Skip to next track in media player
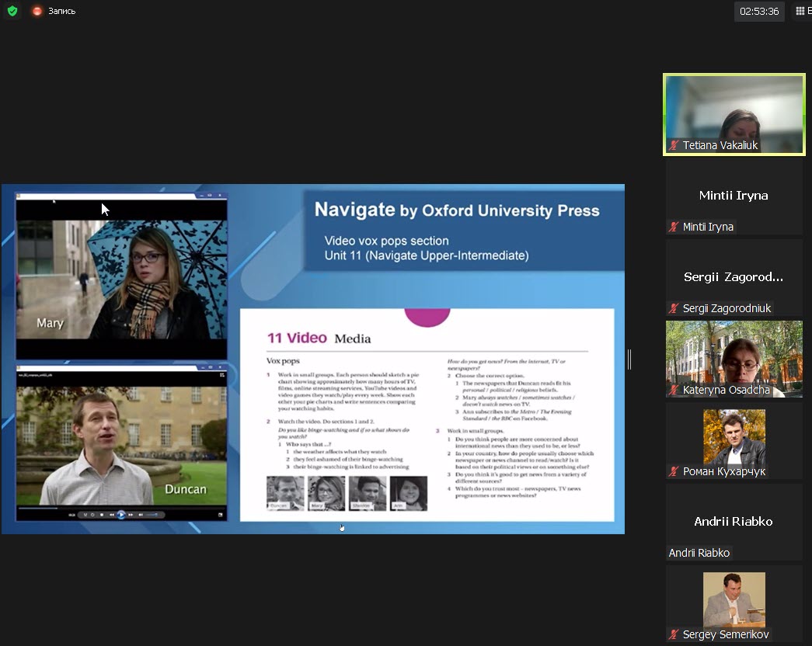 131,515
